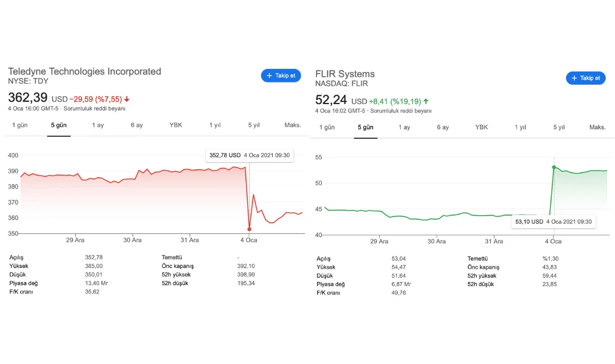
Task: Click the green data point on FLIR chart
Action: (x=554, y=167)
